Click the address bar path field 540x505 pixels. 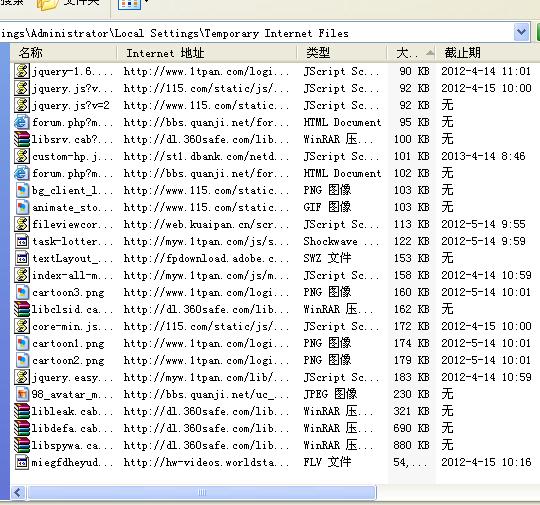click(x=257, y=33)
